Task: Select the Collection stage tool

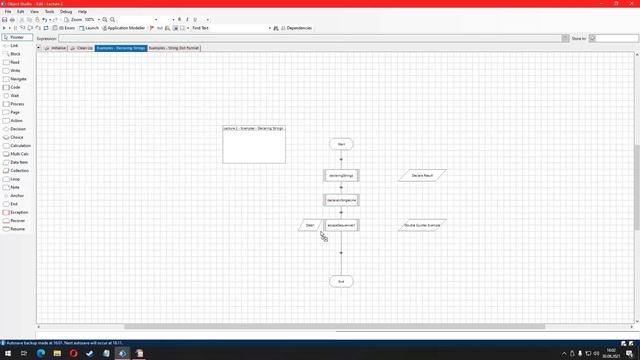Action: [16, 171]
